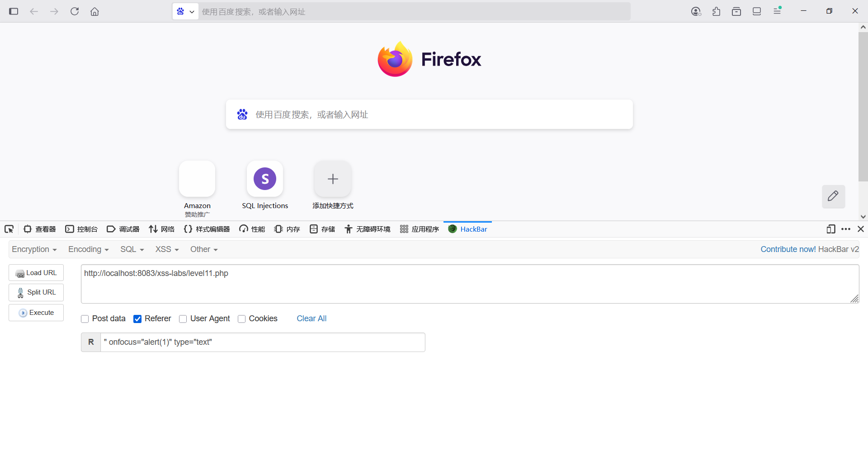Go forward with the forward arrow
This screenshot has height=466, width=868.
click(54, 11)
